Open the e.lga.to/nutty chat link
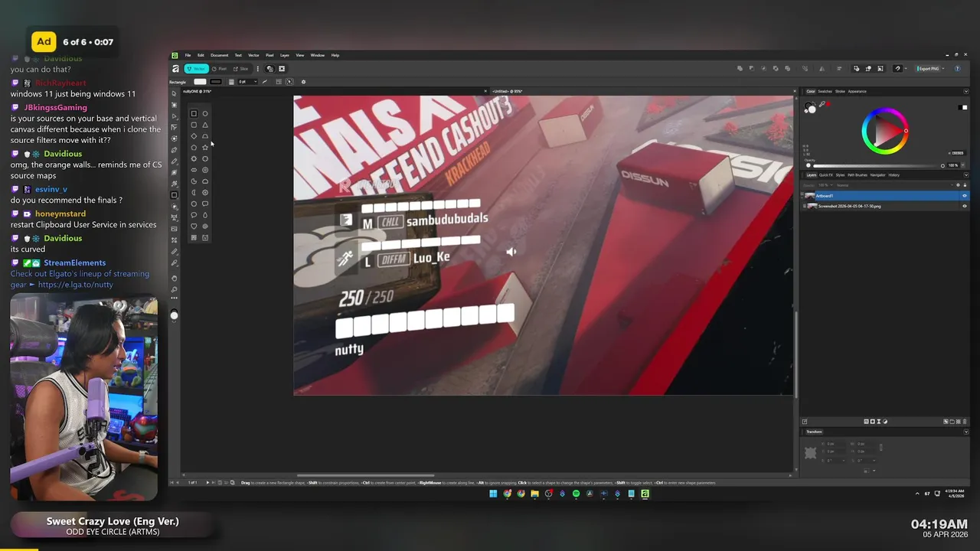980x551 pixels. tap(75, 285)
